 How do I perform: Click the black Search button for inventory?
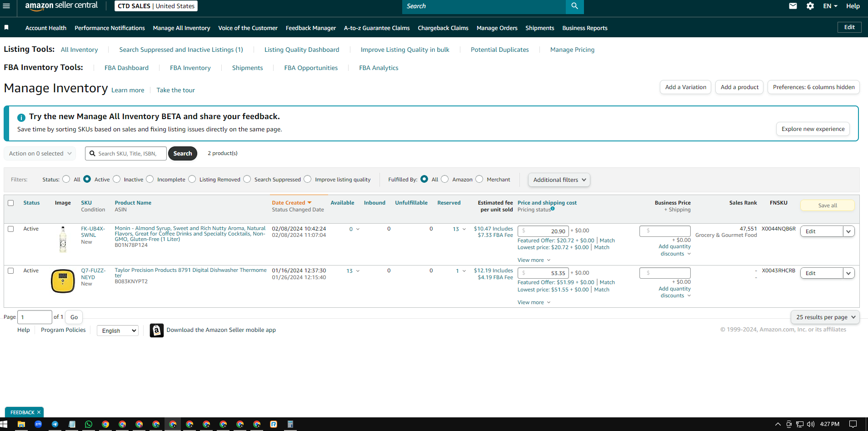(183, 154)
